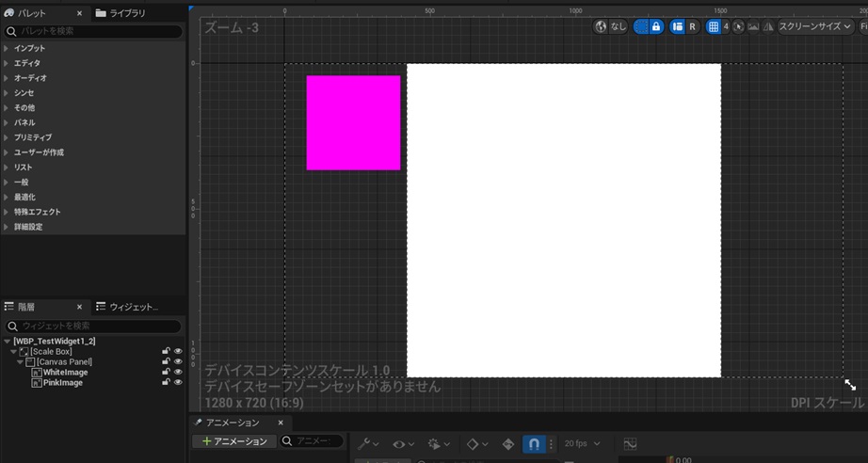Click the lock icon for PinkImage

point(166,382)
